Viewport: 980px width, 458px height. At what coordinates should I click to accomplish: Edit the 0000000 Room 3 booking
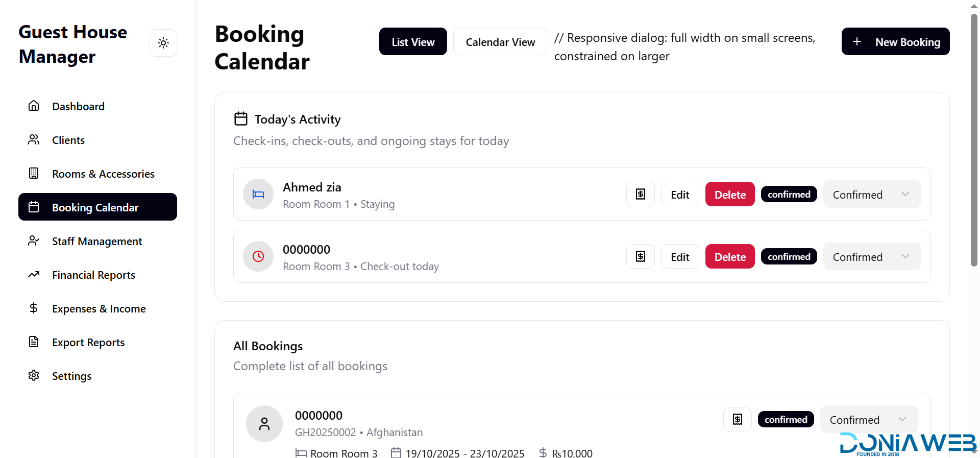tap(680, 257)
